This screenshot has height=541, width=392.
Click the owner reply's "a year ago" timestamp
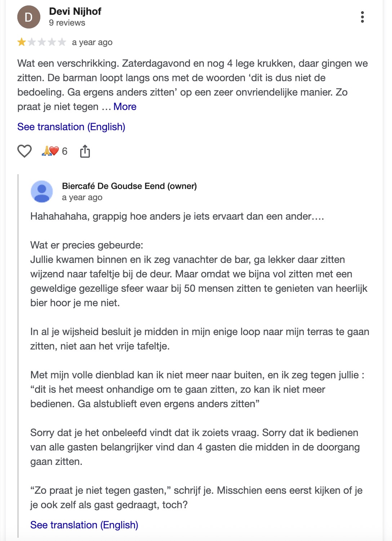point(82,198)
